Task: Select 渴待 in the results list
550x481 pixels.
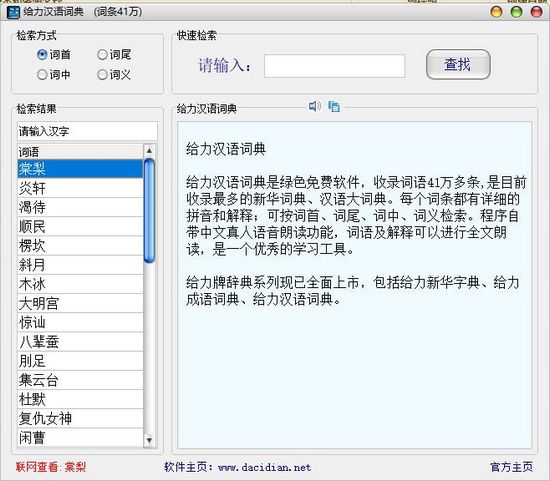Action: click(80, 207)
